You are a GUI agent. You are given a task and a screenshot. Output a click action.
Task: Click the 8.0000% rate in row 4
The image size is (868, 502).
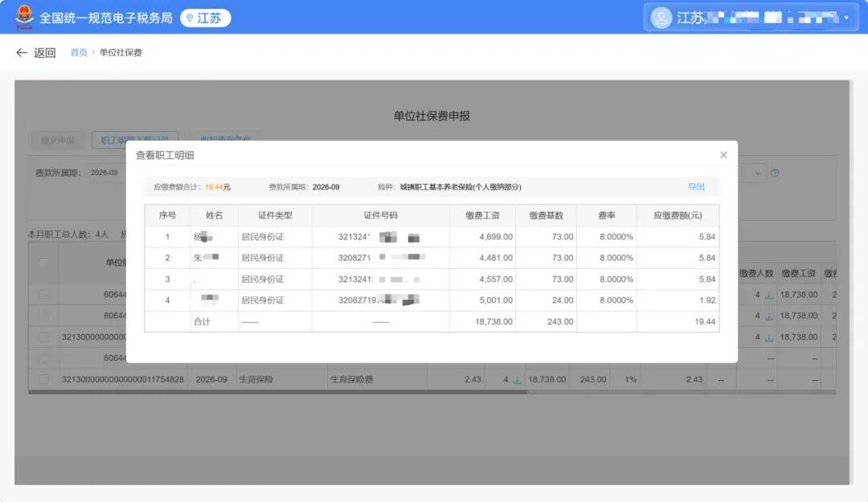[616, 300]
